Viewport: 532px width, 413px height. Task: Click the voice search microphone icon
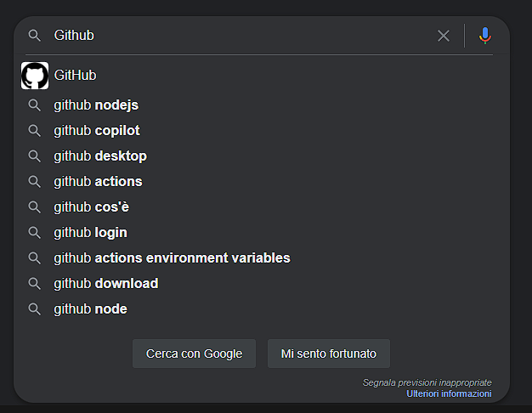tap(485, 36)
